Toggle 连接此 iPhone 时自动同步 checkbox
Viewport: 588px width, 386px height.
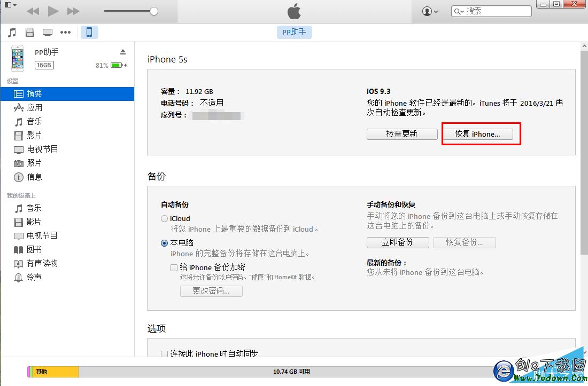tap(164, 353)
